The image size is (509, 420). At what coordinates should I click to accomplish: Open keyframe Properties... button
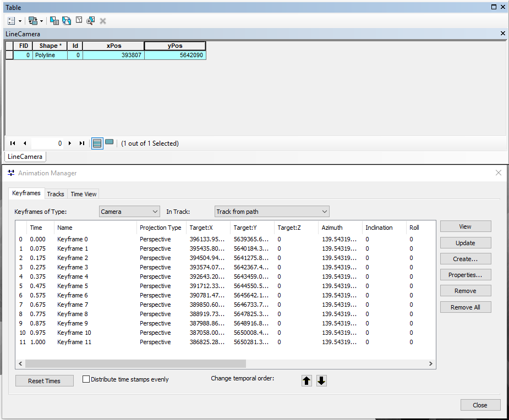(466, 275)
